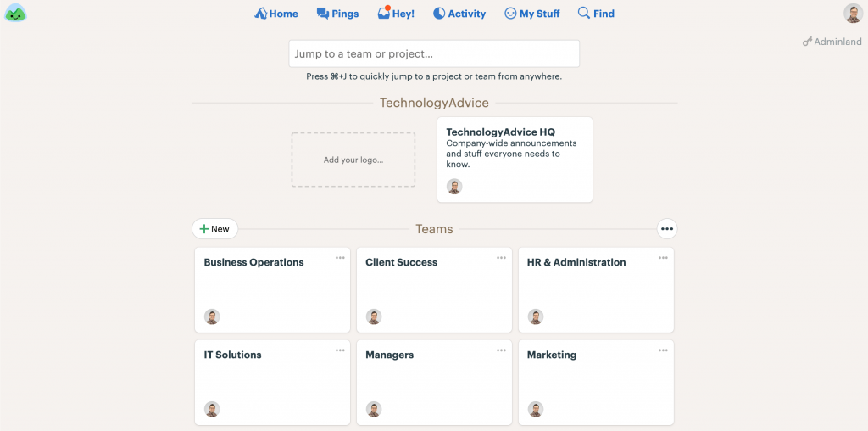Click the avatar on HR & Administration card

tap(536, 316)
